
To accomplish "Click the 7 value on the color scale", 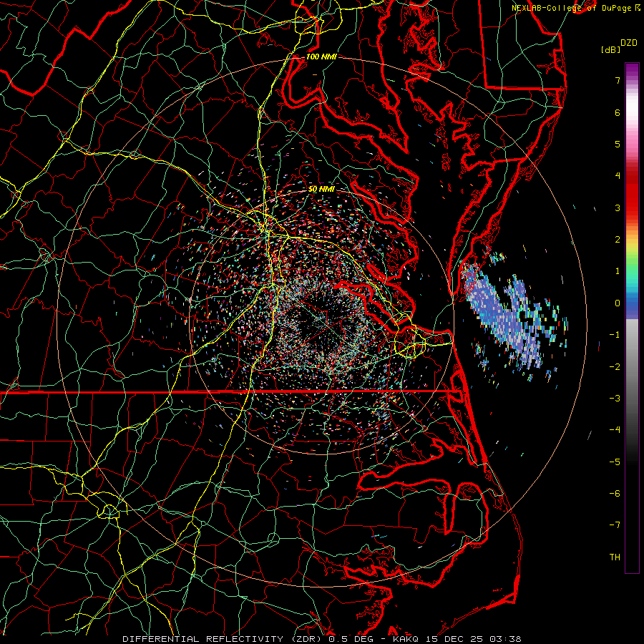I will pyautogui.click(x=618, y=80).
